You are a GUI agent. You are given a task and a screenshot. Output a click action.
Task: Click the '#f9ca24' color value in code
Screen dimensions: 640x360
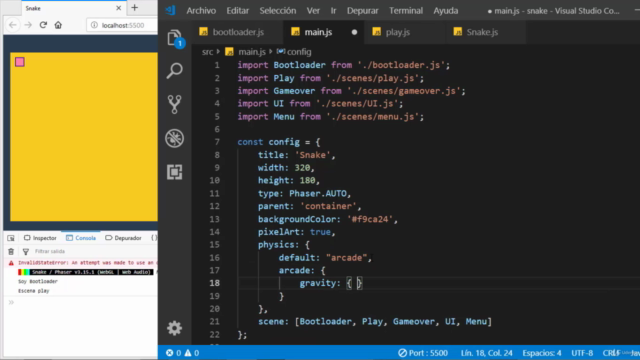(369, 219)
